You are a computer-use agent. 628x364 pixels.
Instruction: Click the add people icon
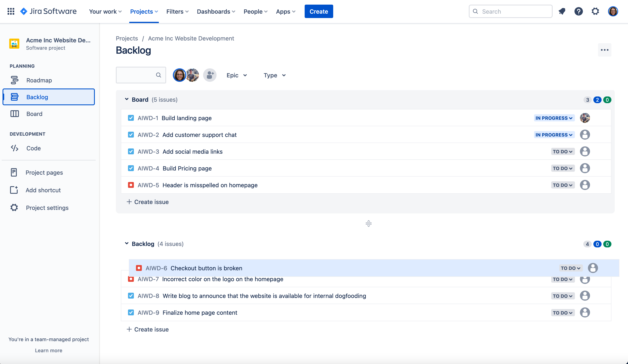[x=210, y=75]
